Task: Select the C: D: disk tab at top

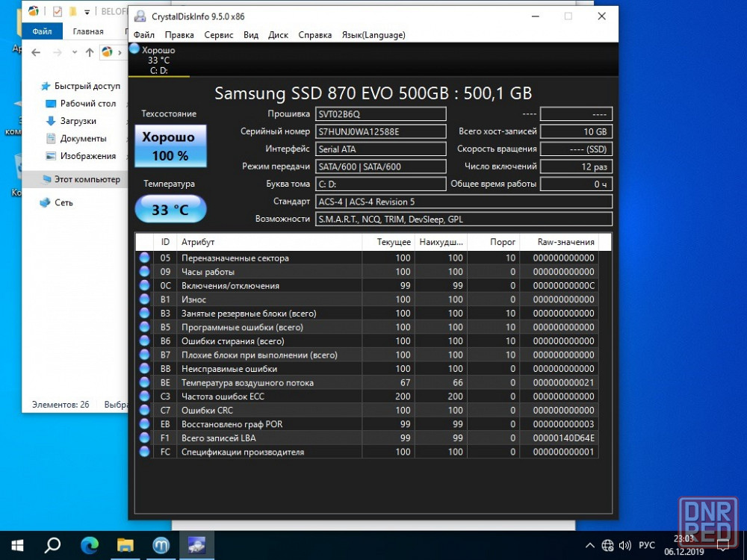Action: [x=158, y=60]
